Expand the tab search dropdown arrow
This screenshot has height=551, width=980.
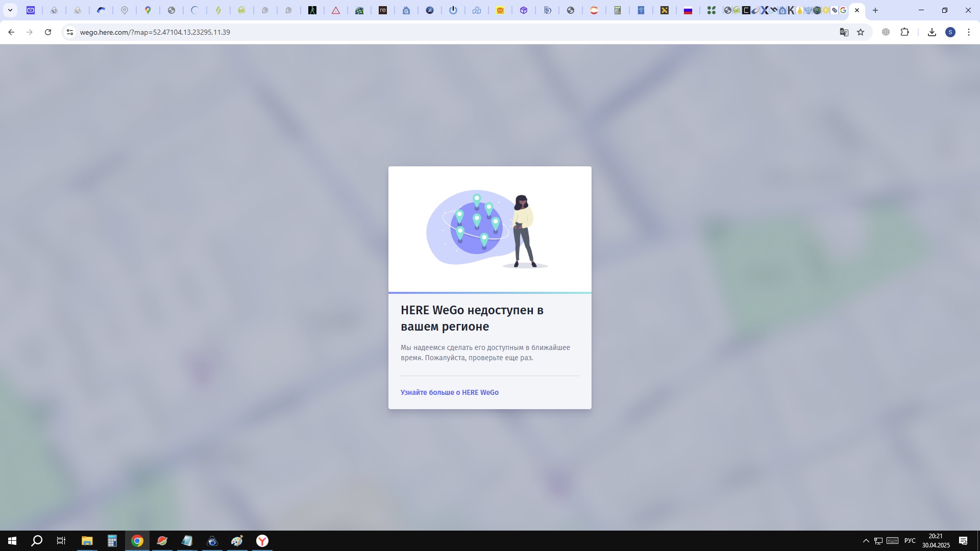coord(10,10)
